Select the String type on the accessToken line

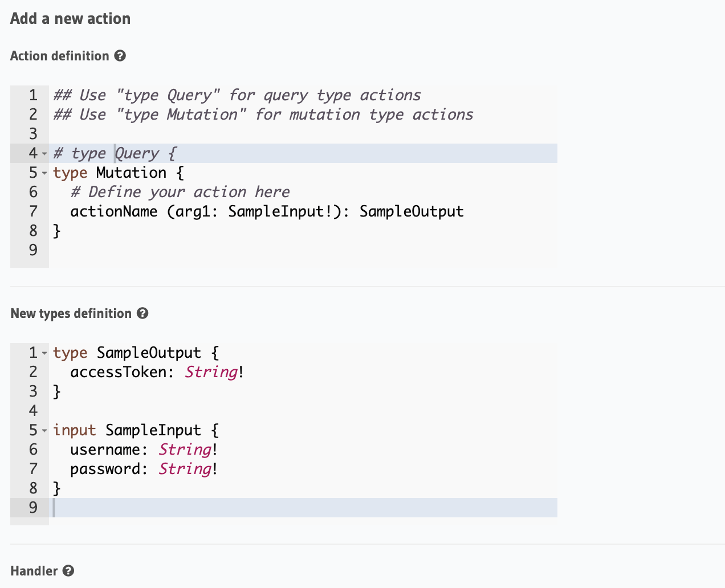[211, 371]
